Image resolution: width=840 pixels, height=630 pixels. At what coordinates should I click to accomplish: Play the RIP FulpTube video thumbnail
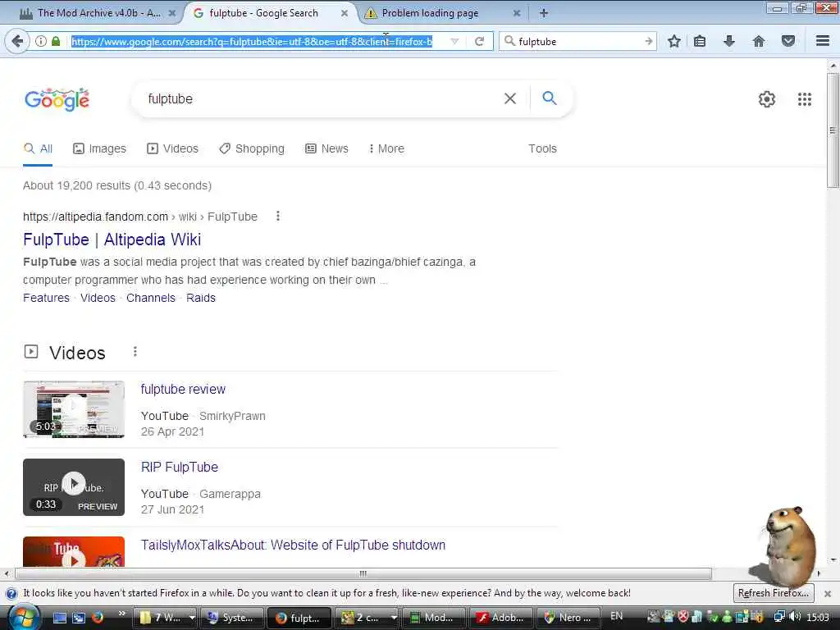(x=74, y=487)
